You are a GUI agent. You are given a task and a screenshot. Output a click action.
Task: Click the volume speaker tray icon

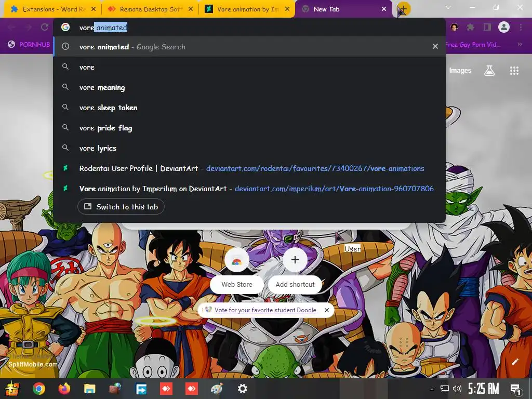[457, 389]
